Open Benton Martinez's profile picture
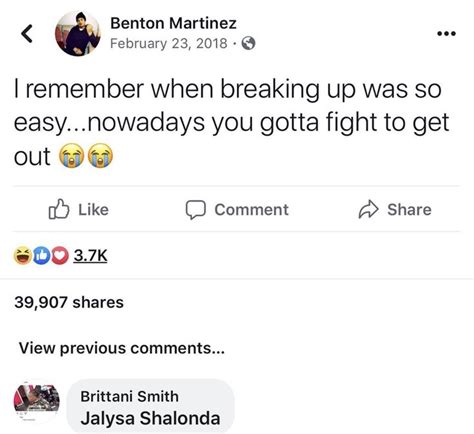 (78, 33)
